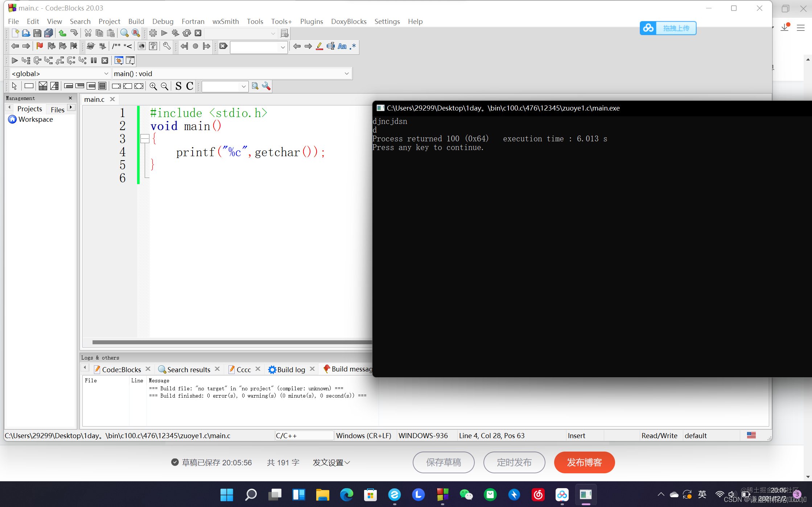The image size is (812, 507).
Task: Toggle a bookmark with the red flag icon
Action: (x=39, y=46)
